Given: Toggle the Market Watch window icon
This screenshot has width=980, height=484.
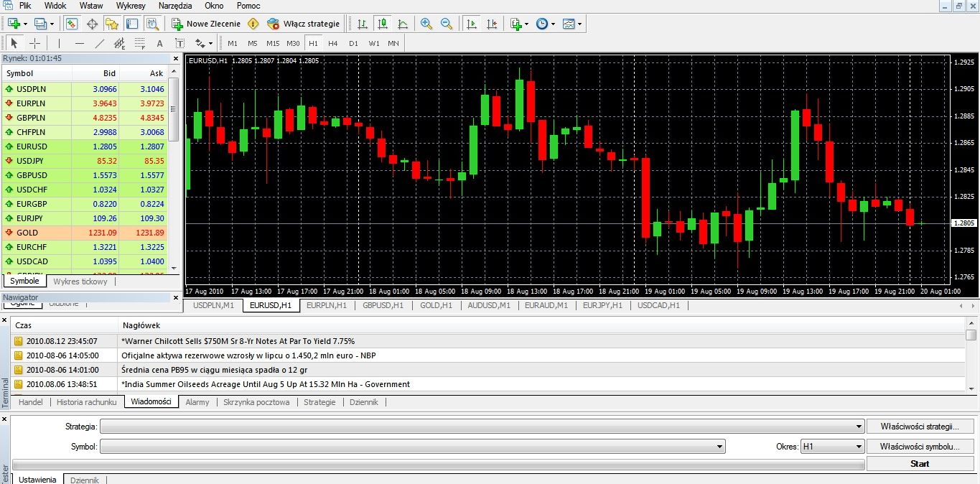Looking at the screenshot, I should tap(72, 24).
